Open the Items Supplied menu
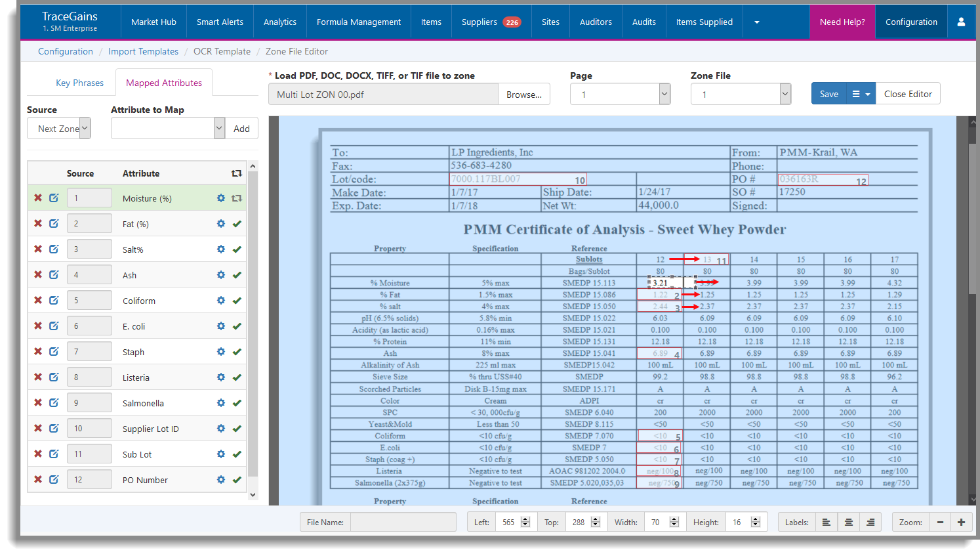Viewport: 980px width, 556px height. (704, 22)
